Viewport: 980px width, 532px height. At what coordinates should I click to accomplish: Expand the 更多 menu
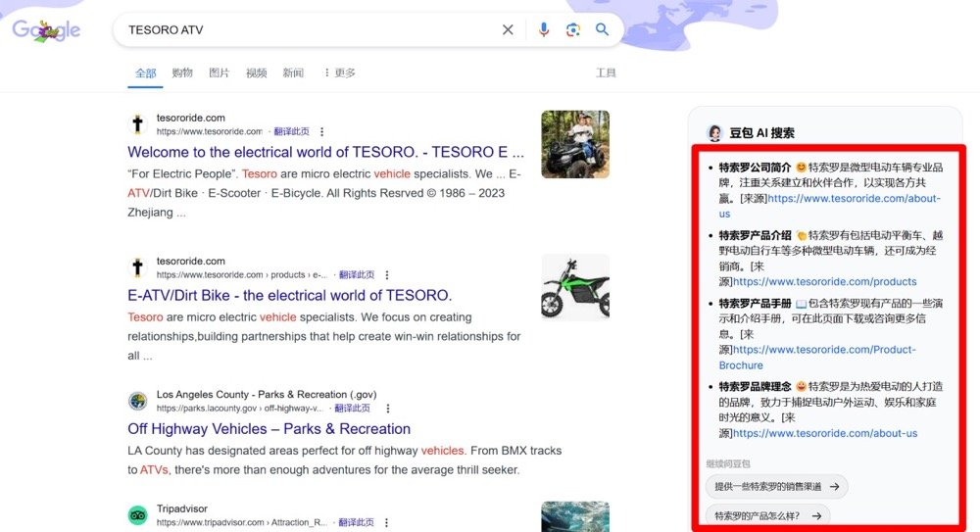pyautogui.click(x=339, y=73)
